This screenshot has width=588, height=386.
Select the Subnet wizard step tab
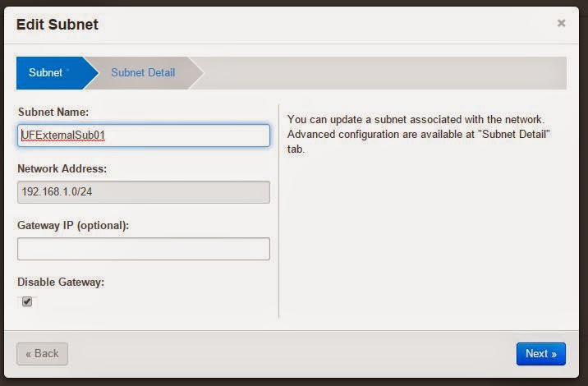(x=51, y=73)
